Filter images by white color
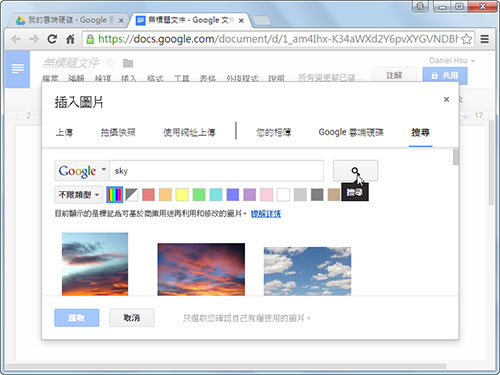The height and width of the screenshot is (375, 500). (x=283, y=195)
